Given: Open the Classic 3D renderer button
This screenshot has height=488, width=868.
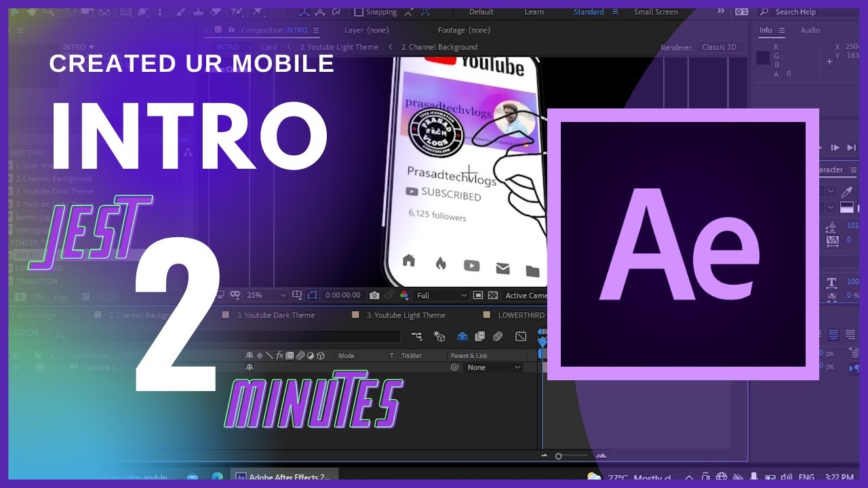Looking at the screenshot, I should (719, 47).
